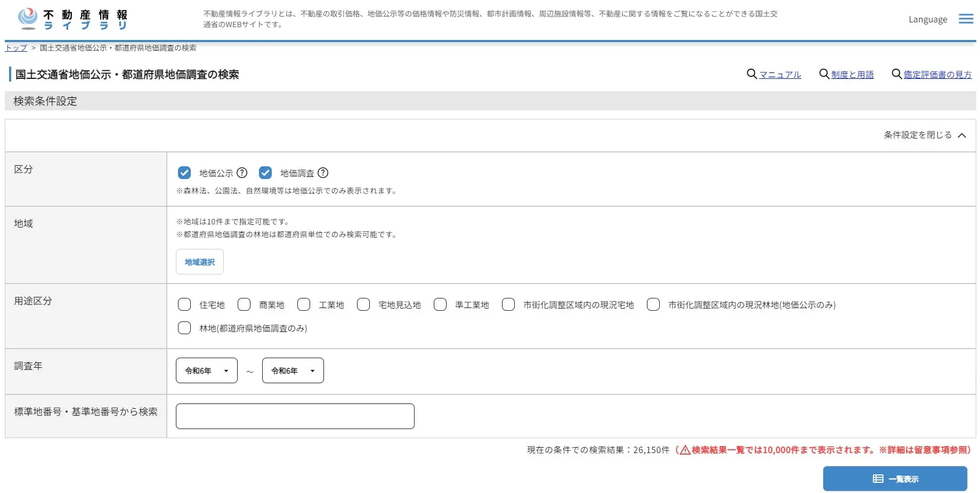Navigate to トップ breadcrumb
980x493 pixels.
point(15,47)
